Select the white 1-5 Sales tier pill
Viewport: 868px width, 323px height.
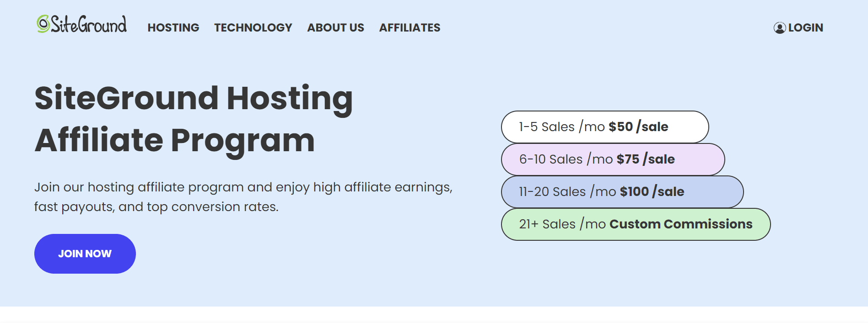[x=605, y=127]
